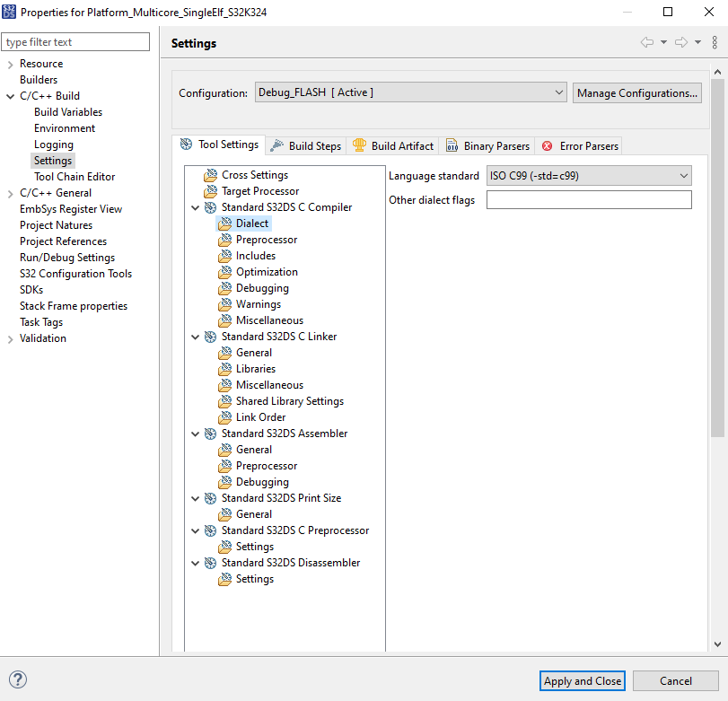Select Project Natures entry
728x701 pixels.
(x=57, y=225)
